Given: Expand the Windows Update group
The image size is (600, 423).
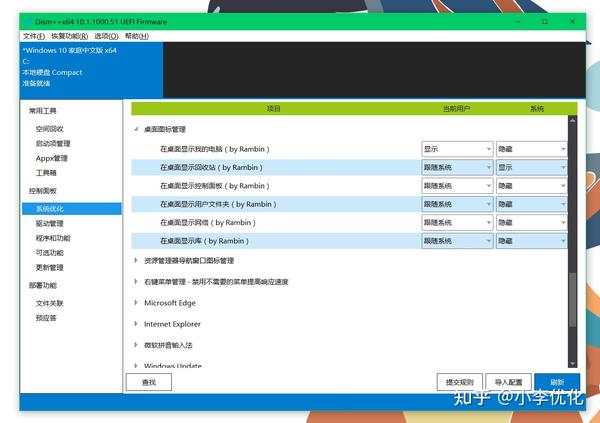Looking at the screenshot, I should (136, 366).
